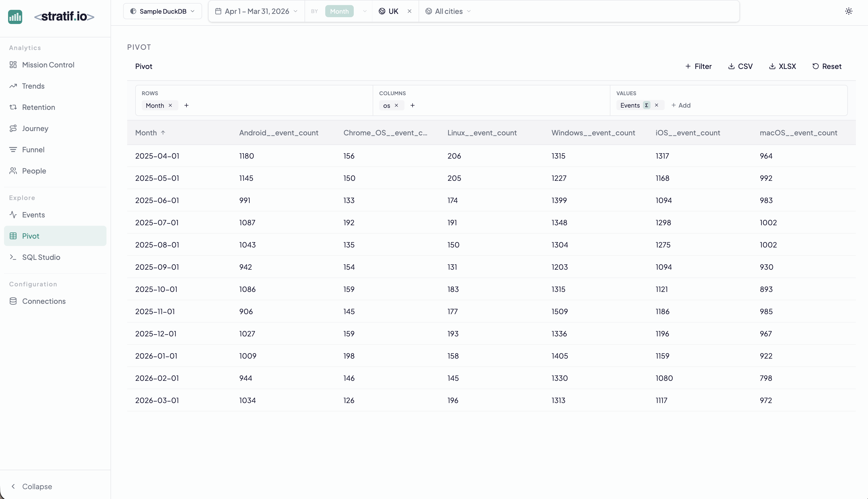
Task: Click the Linux__event_count column header
Action: pyautogui.click(x=482, y=133)
